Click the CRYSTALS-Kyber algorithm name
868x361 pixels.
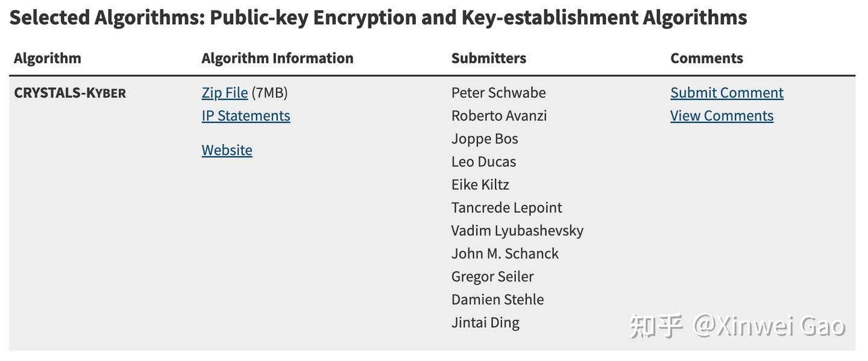point(70,93)
